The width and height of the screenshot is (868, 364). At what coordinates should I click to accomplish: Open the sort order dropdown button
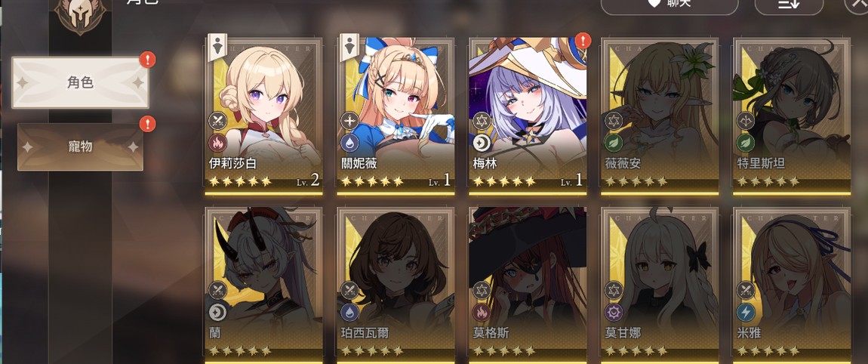(788, 5)
